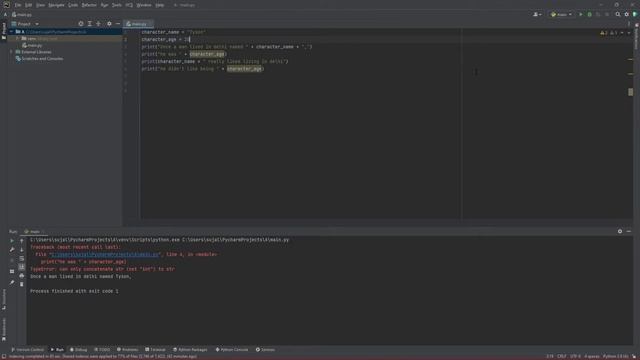Open the Run tool window button
Image resolution: width=640 pixels, height=360 pixels.
pos(58,349)
